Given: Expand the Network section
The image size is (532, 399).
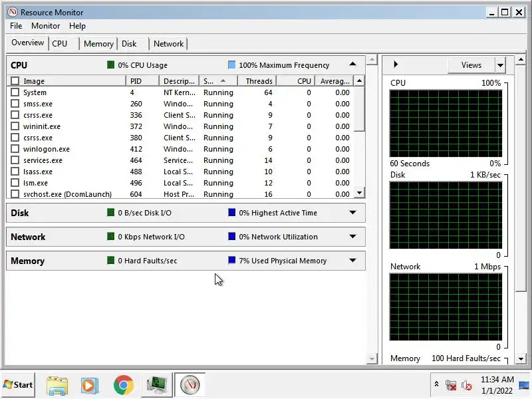Looking at the screenshot, I should (x=352, y=236).
